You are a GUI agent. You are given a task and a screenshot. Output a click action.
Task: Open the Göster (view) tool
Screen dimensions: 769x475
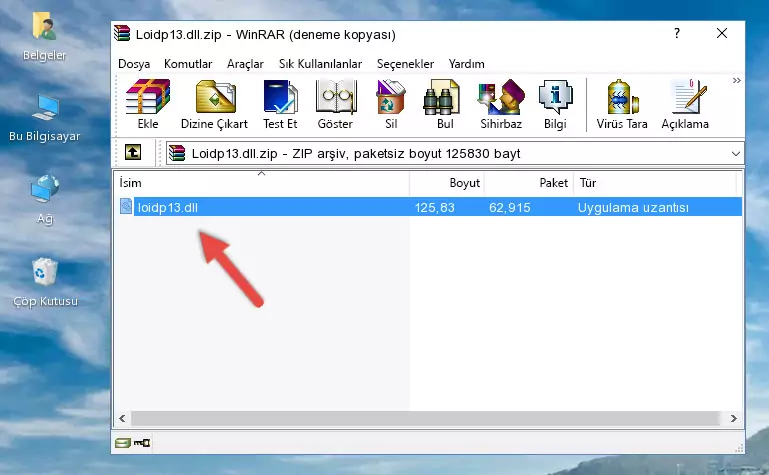[x=335, y=104]
